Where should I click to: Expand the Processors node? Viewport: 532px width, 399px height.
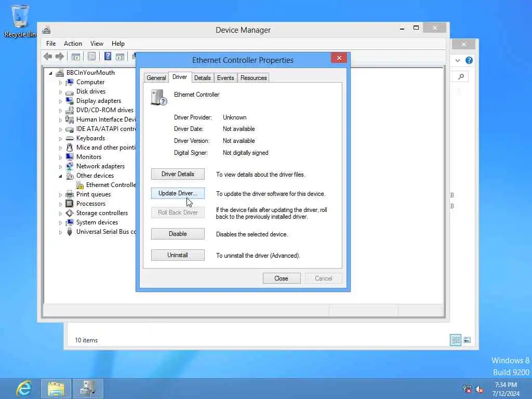coord(60,204)
